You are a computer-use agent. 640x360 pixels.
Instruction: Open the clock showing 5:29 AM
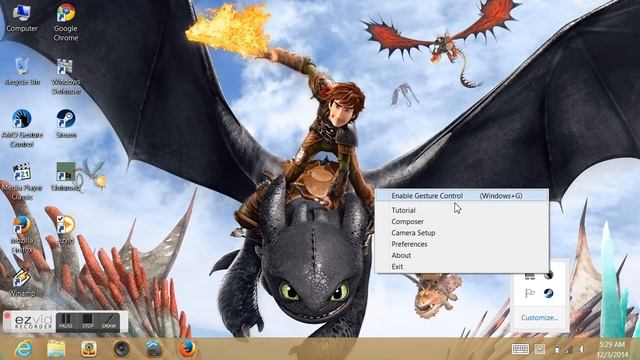pyautogui.click(x=613, y=349)
